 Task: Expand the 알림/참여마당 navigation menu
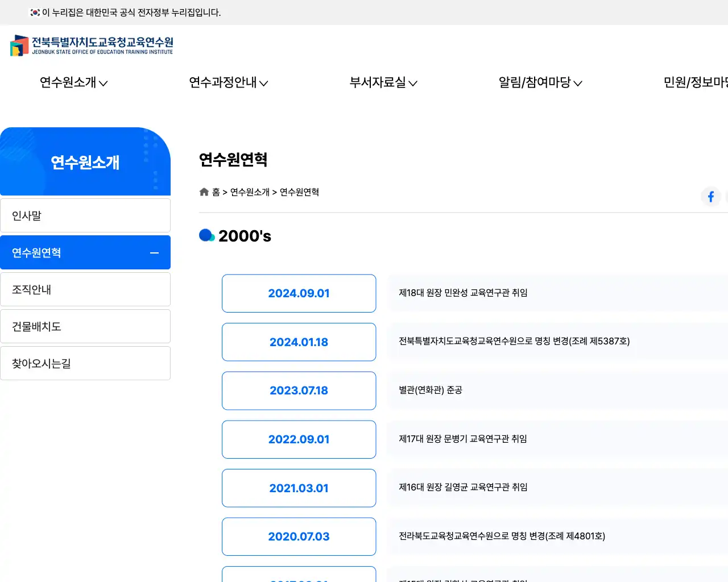click(539, 83)
